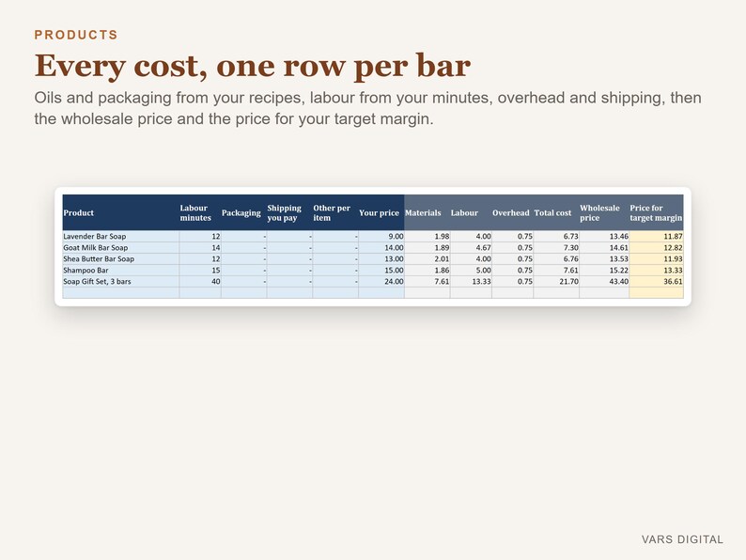The width and height of the screenshot is (746, 560).
Task: Click Shea Butter materials cost 2.01
Action: (x=427, y=259)
